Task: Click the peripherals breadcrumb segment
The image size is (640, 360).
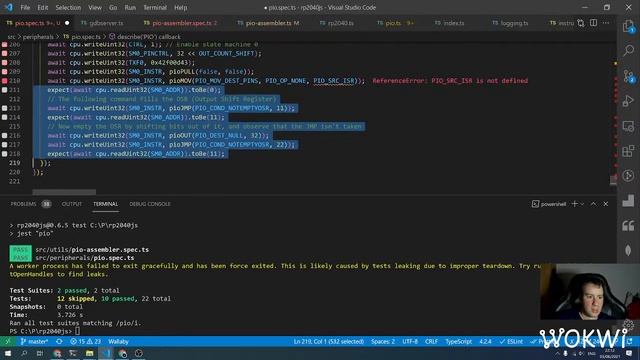Action: [x=38, y=37]
